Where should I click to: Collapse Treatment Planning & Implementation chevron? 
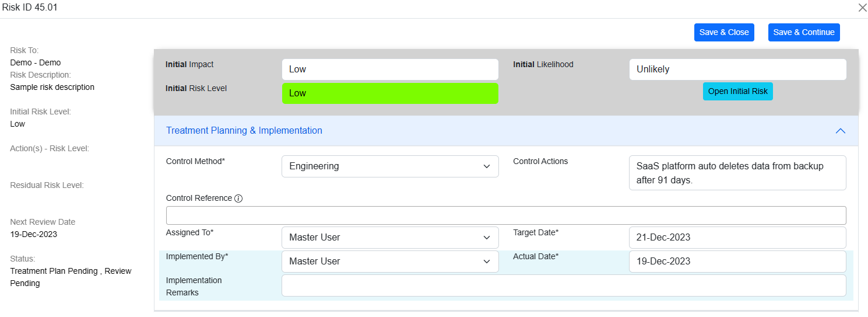840,131
